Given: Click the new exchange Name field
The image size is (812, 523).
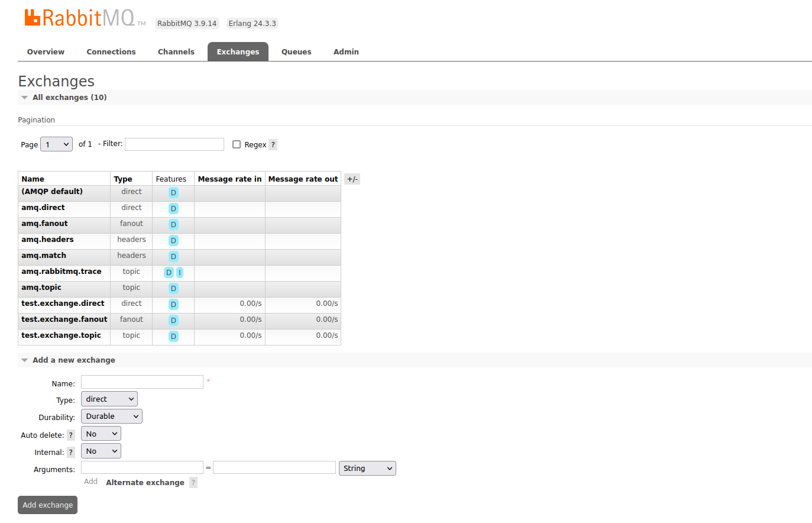Looking at the screenshot, I should (x=142, y=382).
